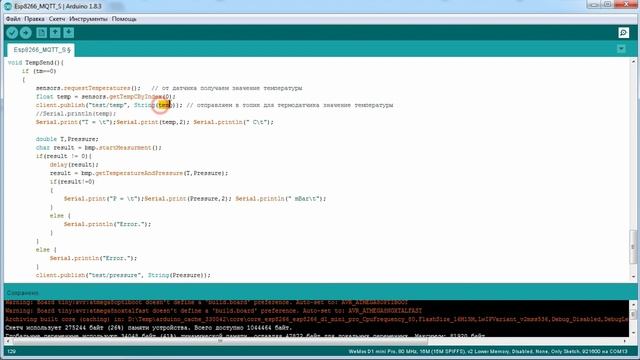Screen dimensions: 640x360
Task: Click the Verify sketch checkmark icon
Action: click(x=12, y=33)
